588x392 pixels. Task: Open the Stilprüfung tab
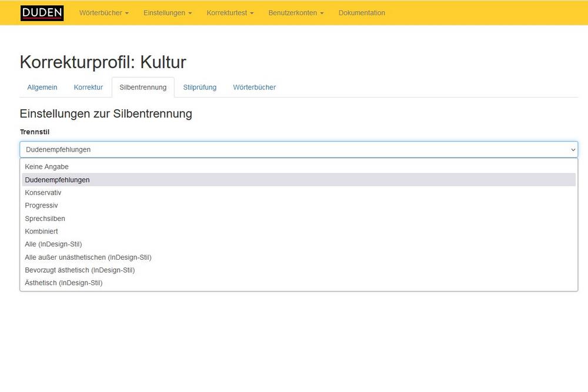click(199, 88)
